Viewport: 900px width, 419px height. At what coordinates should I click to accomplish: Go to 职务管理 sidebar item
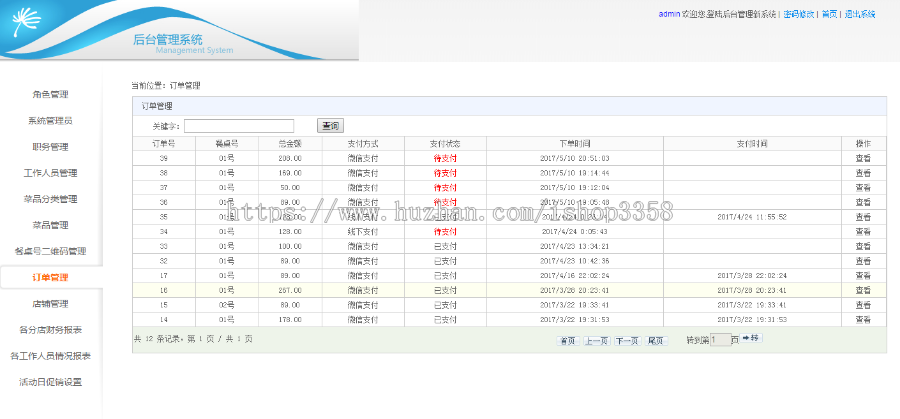point(50,147)
